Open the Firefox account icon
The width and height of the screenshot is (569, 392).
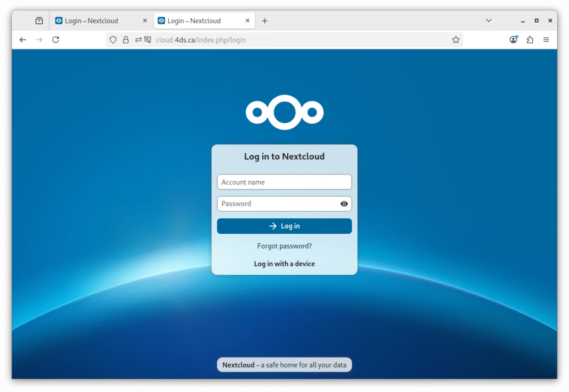513,39
